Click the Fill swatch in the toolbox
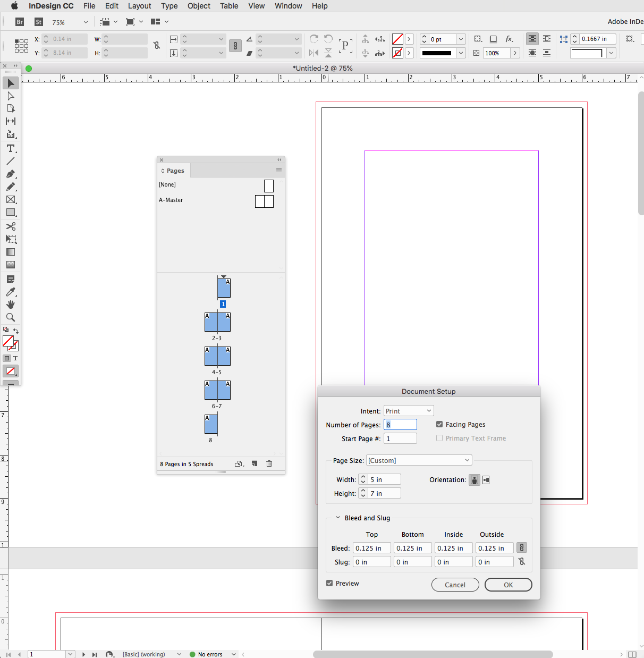644x658 pixels. tap(8, 341)
